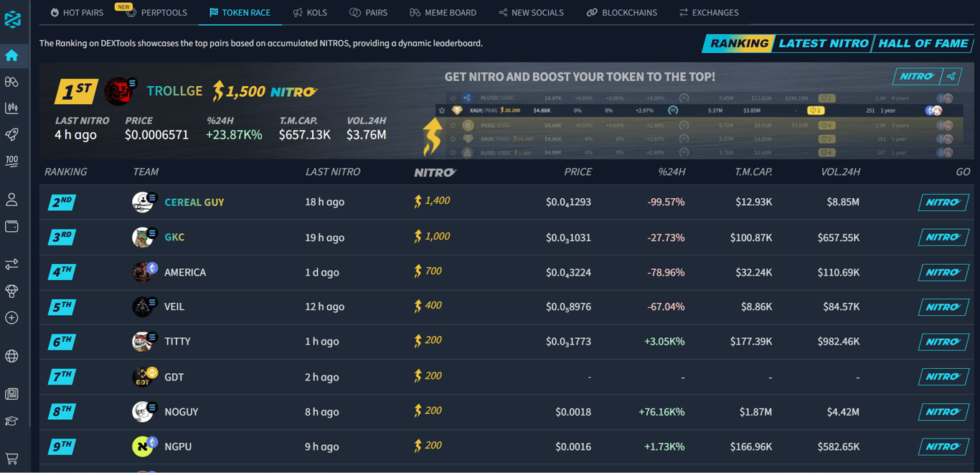Select the RANKING view tab
The width and height of the screenshot is (980, 473).
[x=739, y=43]
